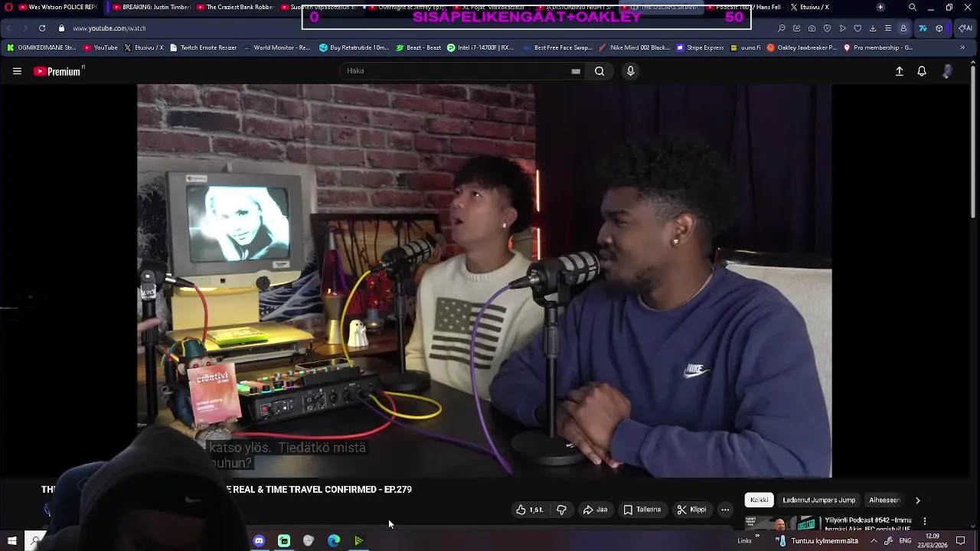The width and height of the screenshot is (980, 551).
Task: Open Pro membership - G... bookmark
Action: [x=878, y=47]
